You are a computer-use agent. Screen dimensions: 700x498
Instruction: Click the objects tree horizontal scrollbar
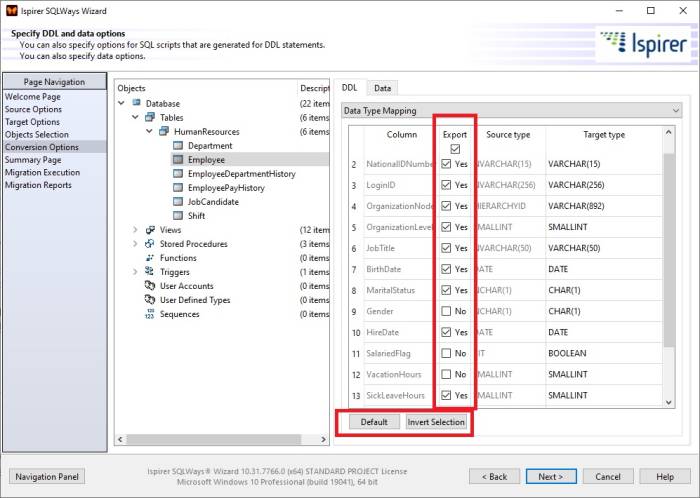coord(220,439)
